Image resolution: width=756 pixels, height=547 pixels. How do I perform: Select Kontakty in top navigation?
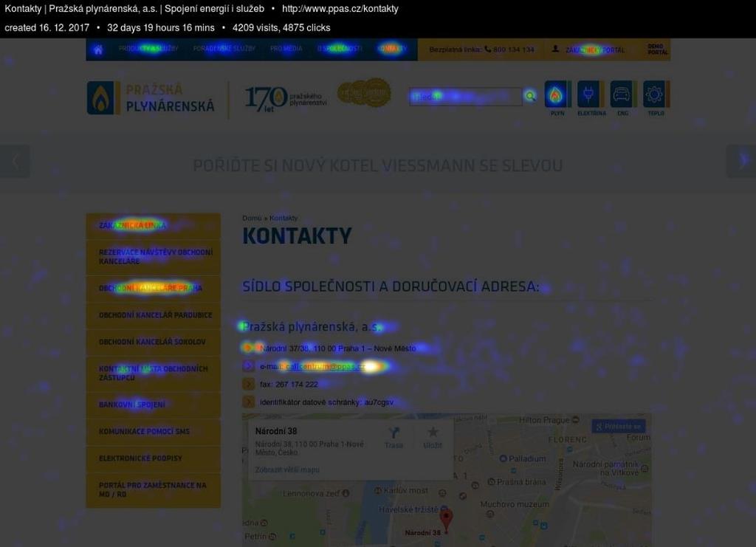pyautogui.click(x=392, y=49)
